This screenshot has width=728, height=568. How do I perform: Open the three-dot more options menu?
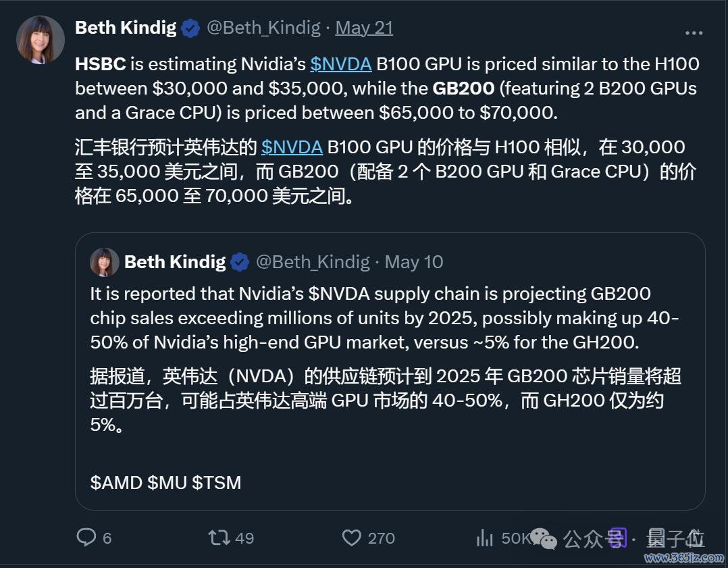point(694,33)
